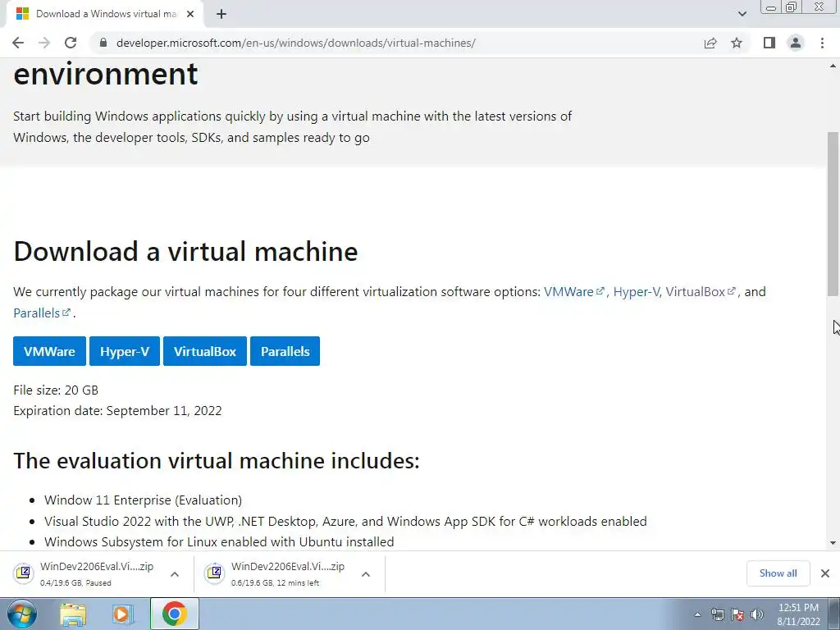Reload the page with refresh icon

coord(71,43)
